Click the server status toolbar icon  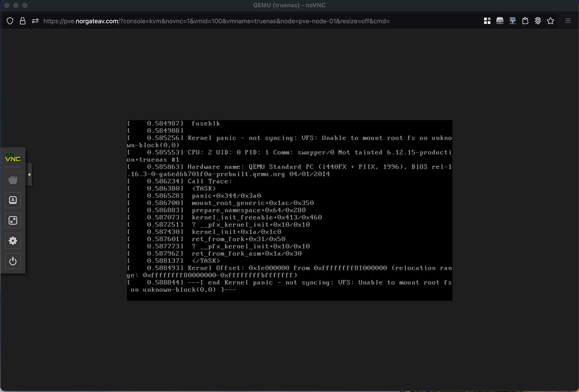pyautogui.click(x=500, y=21)
